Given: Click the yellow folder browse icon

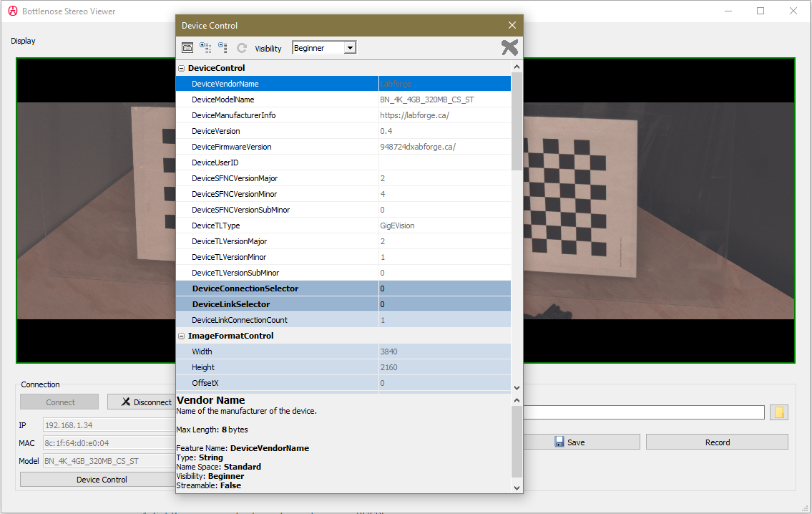Looking at the screenshot, I should click(x=779, y=412).
